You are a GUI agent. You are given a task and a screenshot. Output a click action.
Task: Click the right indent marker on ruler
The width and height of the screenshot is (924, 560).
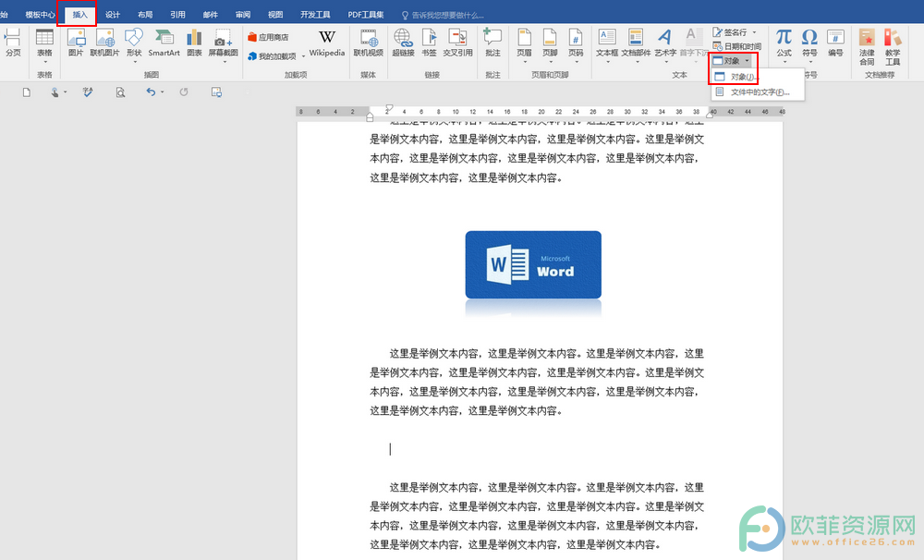[710, 115]
